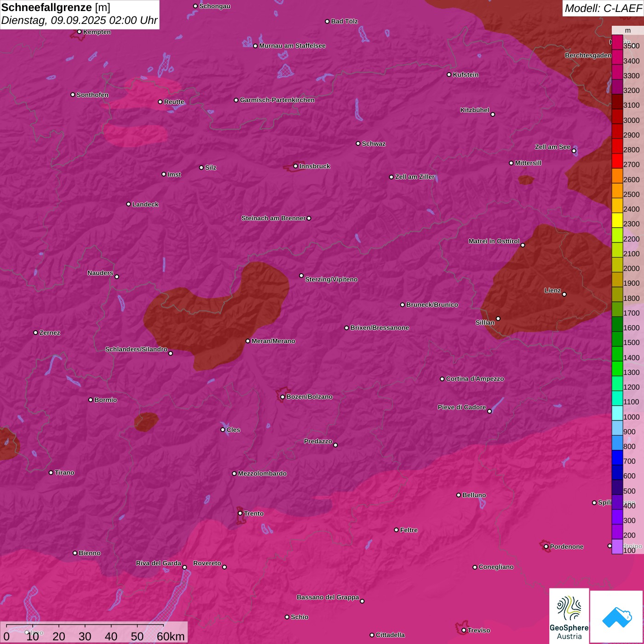Click the Steinach am Brenner label

tap(274, 218)
